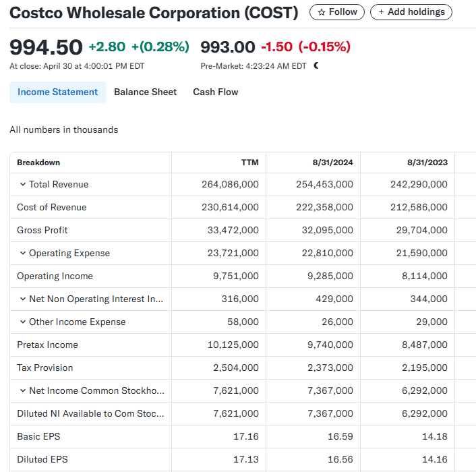Screen dimensions: 476x472
Task: Click the Follow button with star
Action: 336,12
